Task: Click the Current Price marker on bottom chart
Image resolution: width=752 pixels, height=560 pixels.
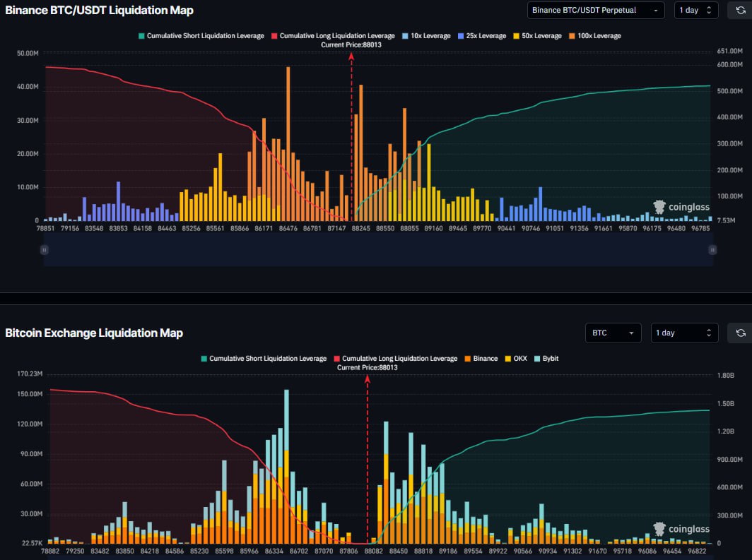Action: pos(367,367)
